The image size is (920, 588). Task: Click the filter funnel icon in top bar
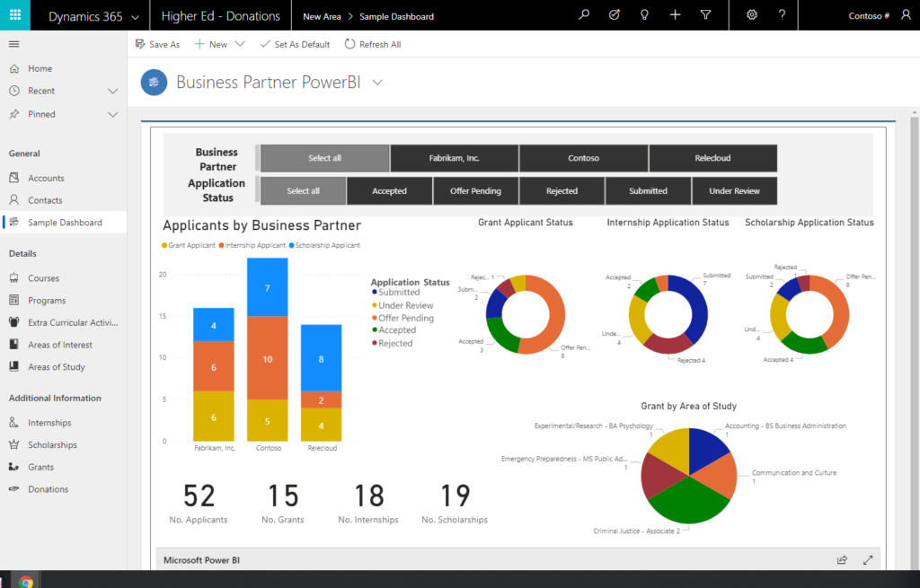706,15
